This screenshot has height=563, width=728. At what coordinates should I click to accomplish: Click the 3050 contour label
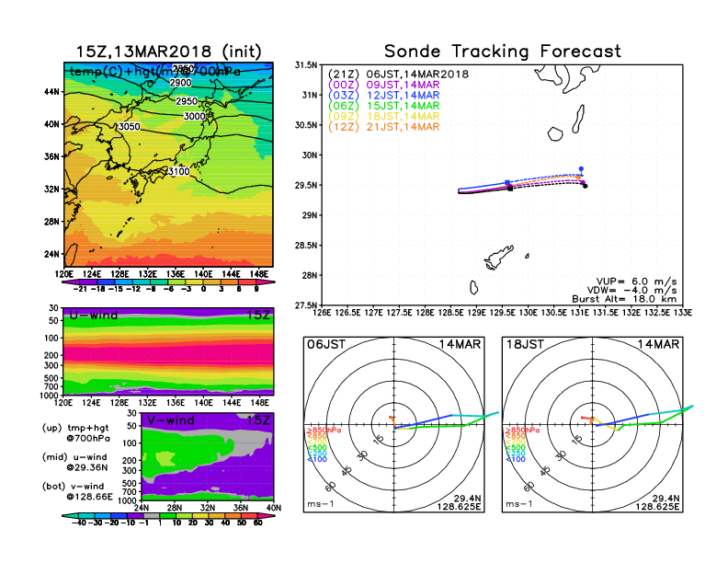[129, 126]
